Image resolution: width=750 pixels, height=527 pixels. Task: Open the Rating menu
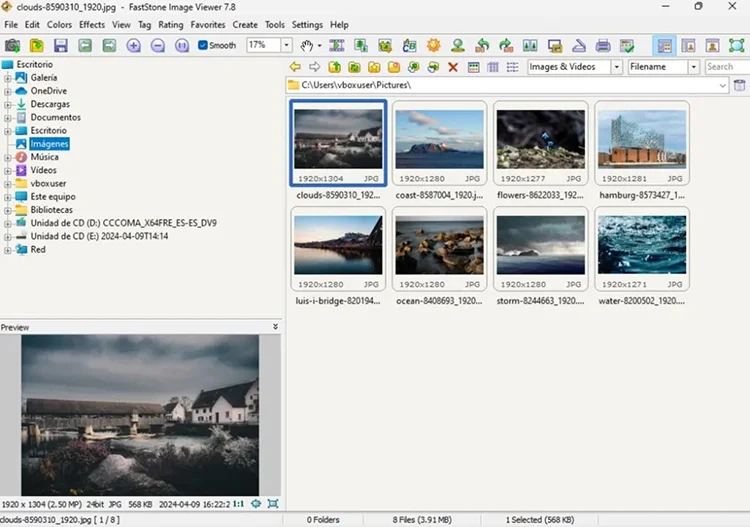tap(171, 24)
